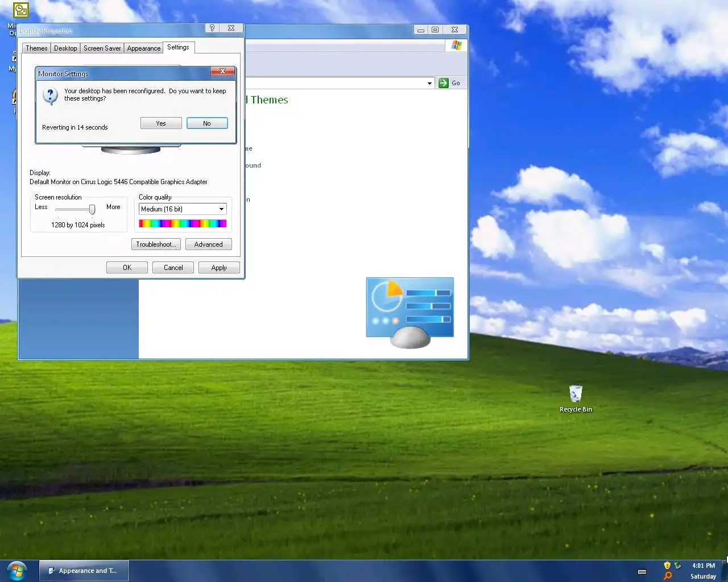This screenshot has width=728, height=582.
Task: Close the Appearance and Themes window
Action: pyautogui.click(x=454, y=30)
